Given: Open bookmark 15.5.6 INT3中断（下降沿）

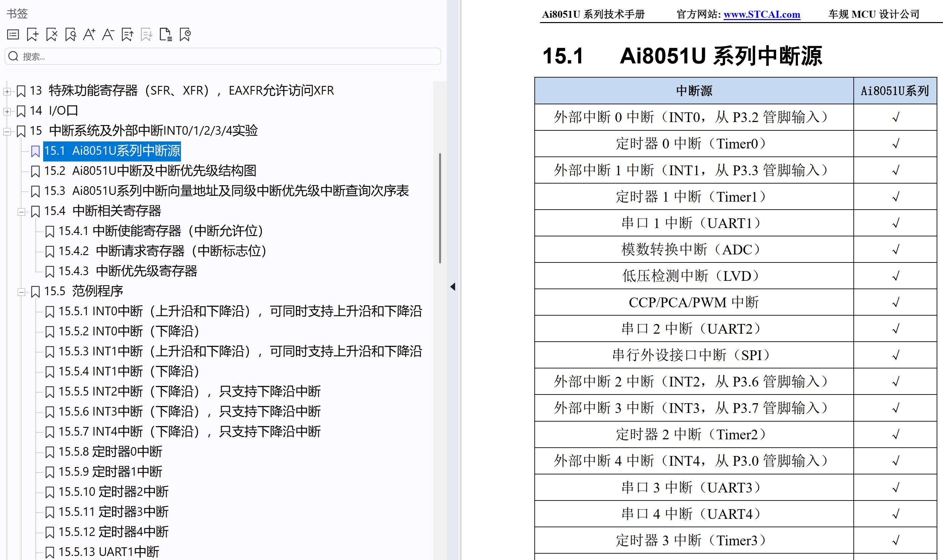Looking at the screenshot, I should click(x=189, y=411).
